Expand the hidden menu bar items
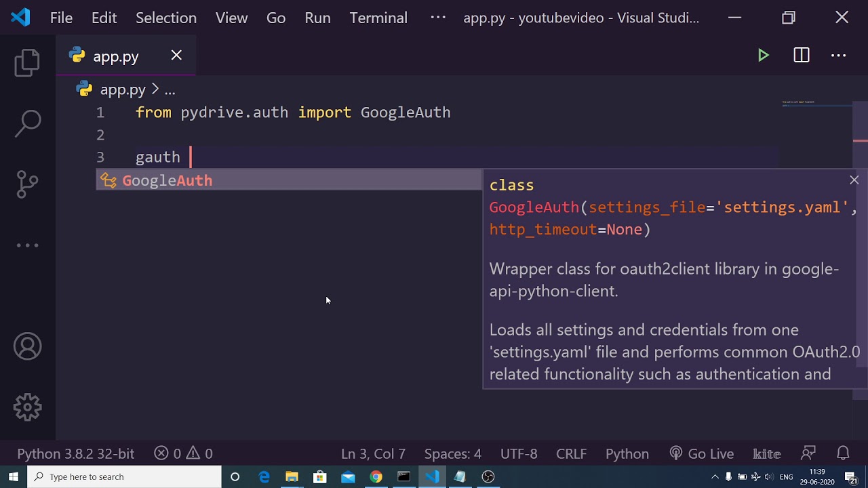This screenshot has height=488, width=868. tap(438, 18)
